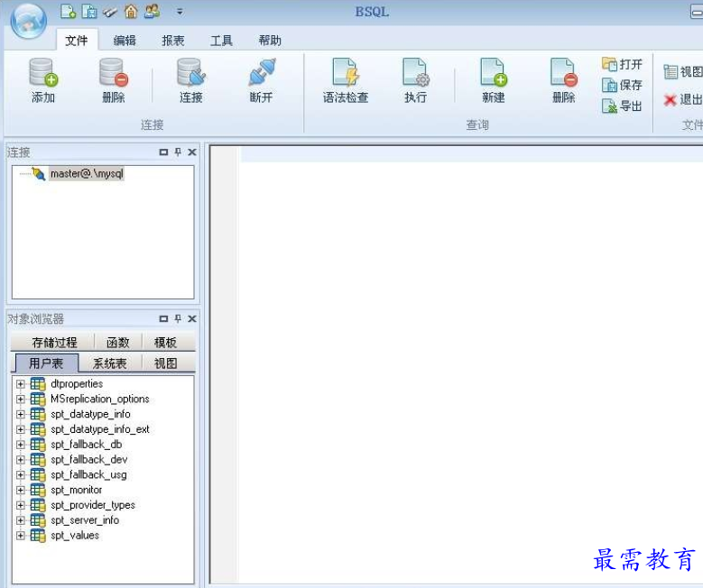Click the 退出 exit button
703x588 pixels.
click(683, 99)
